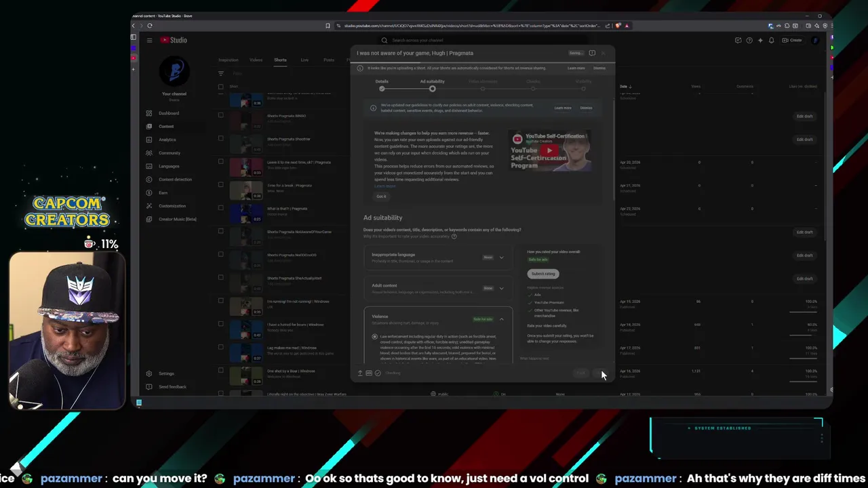Click the send-feedback icon in upload dialog
This screenshot has height=488, width=868.
592,53
